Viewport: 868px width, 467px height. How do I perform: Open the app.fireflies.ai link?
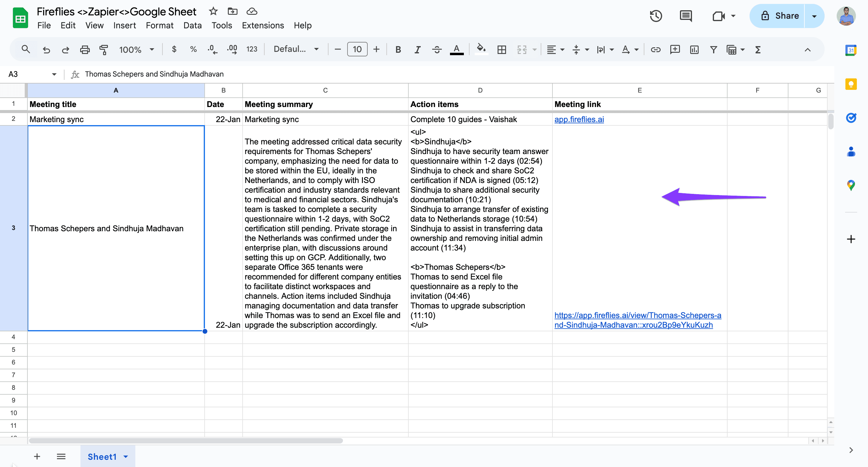click(x=579, y=119)
